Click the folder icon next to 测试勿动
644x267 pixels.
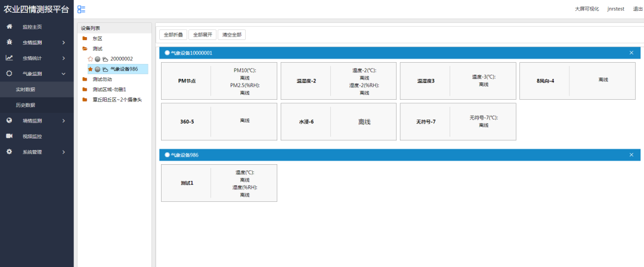[85, 79]
